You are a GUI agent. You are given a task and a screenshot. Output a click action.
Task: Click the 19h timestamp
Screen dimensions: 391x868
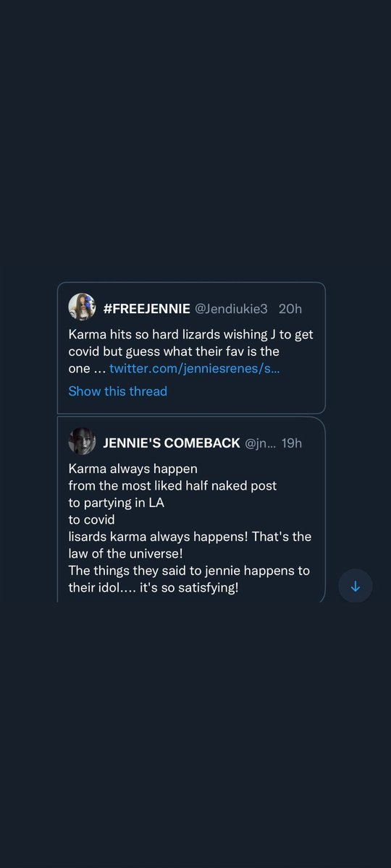coord(291,443)
